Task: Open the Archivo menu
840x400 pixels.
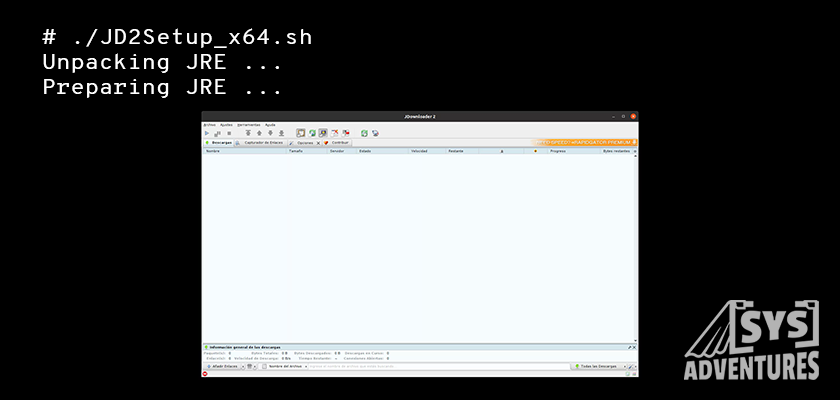Action: (x=209, y=125)
